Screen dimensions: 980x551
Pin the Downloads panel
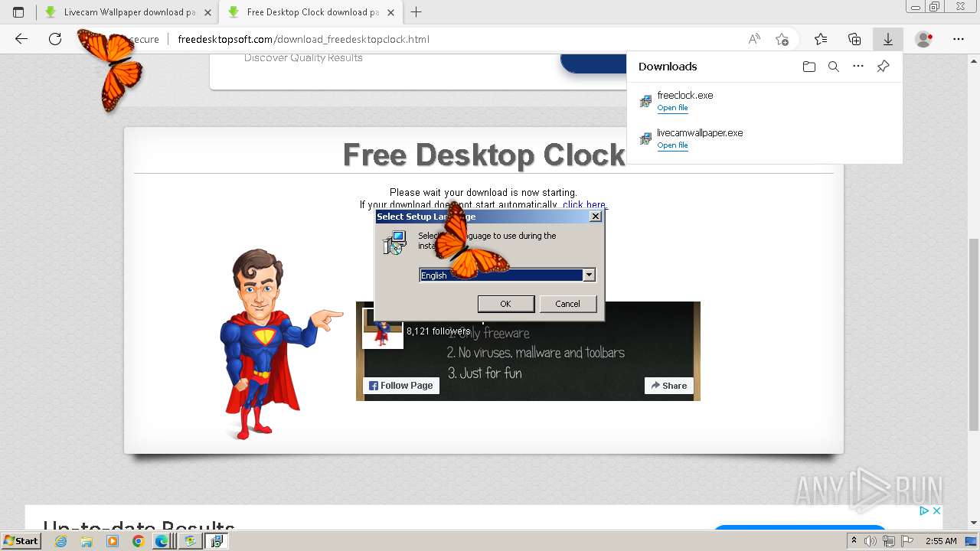click(883, 67)
